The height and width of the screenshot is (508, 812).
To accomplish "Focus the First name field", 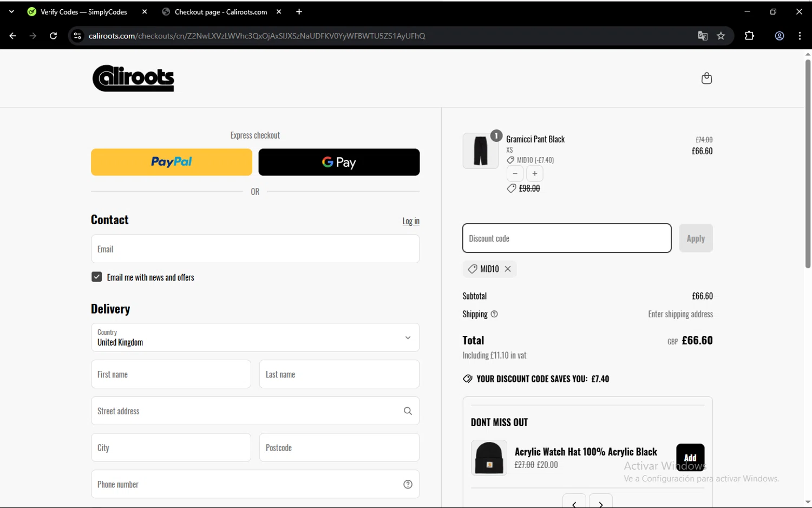I will tap(171, 374).
